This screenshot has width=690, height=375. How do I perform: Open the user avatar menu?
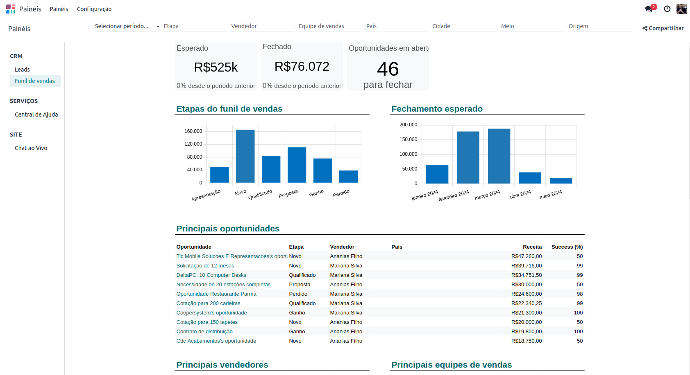coord(681,8)
